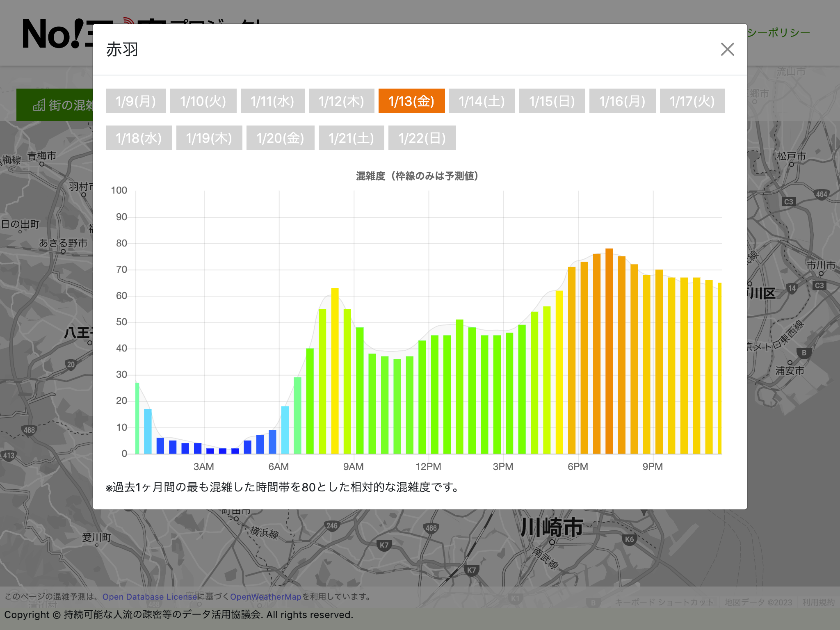
Task: Click the 過去1ヶ月間 footnote text
Action: click(283, 487)
